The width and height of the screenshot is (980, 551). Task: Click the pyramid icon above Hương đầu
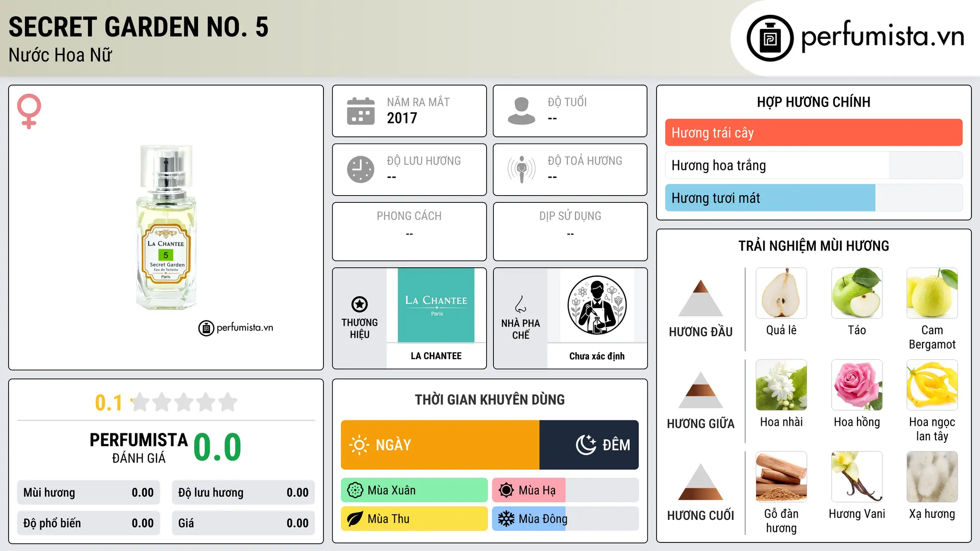(x=701, y=298)
